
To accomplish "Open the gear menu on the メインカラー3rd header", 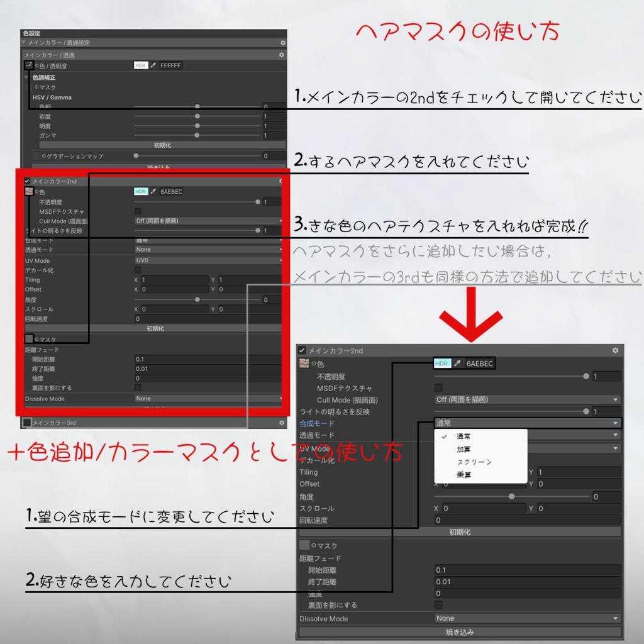I will [x=281, y=422].
